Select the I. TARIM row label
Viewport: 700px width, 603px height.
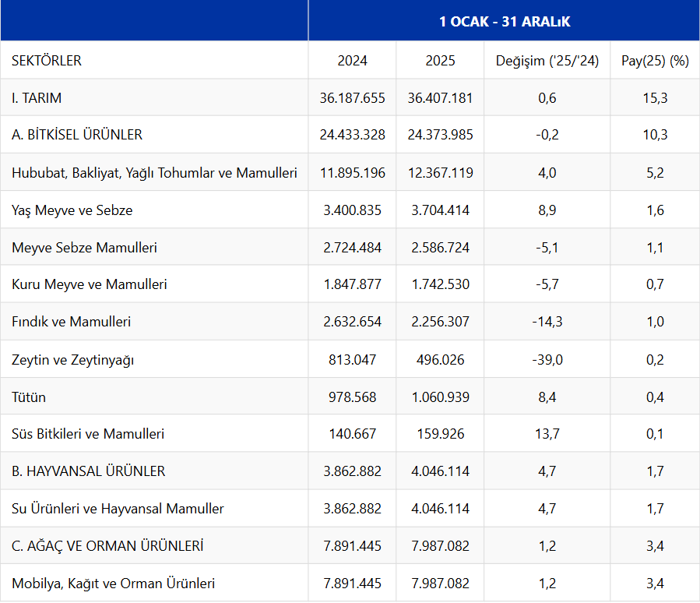[x=37, y=98]
